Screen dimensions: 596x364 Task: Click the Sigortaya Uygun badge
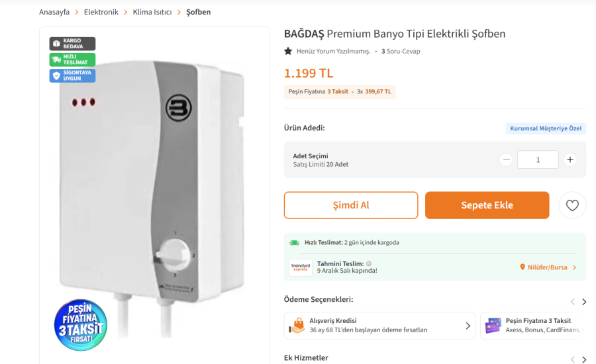tap(72, 75)
